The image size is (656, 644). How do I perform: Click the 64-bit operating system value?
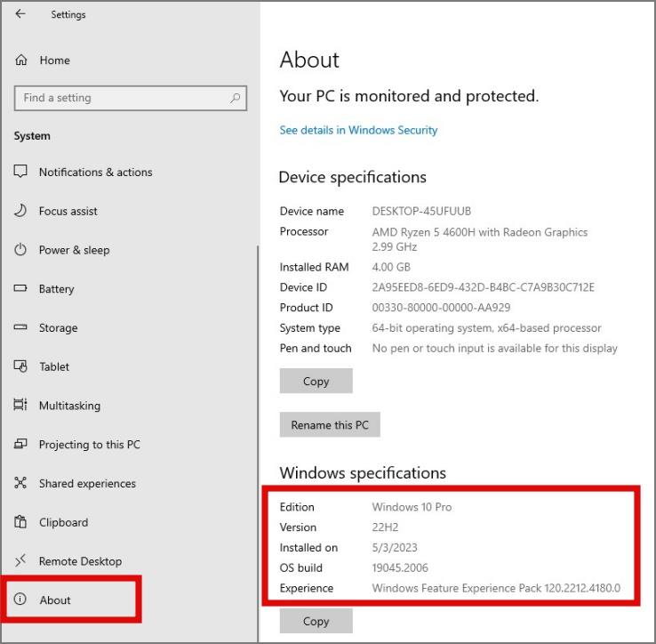pyautogui.click(x=486, y=328)
